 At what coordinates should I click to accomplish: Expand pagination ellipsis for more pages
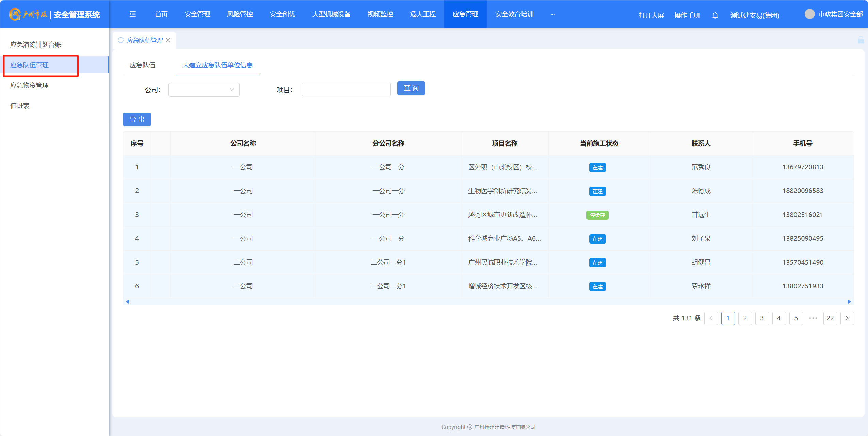click(x=813, y=318)
